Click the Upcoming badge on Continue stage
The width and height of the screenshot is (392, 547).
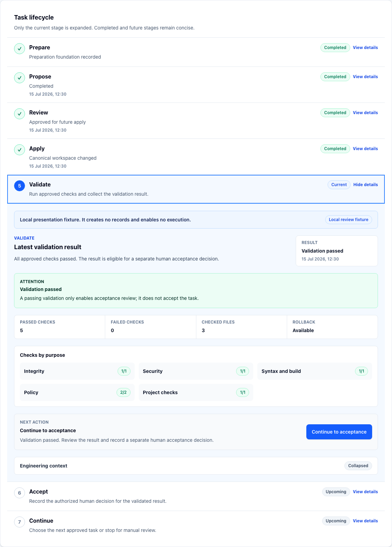pyautogui.click(x=336, y=521)
